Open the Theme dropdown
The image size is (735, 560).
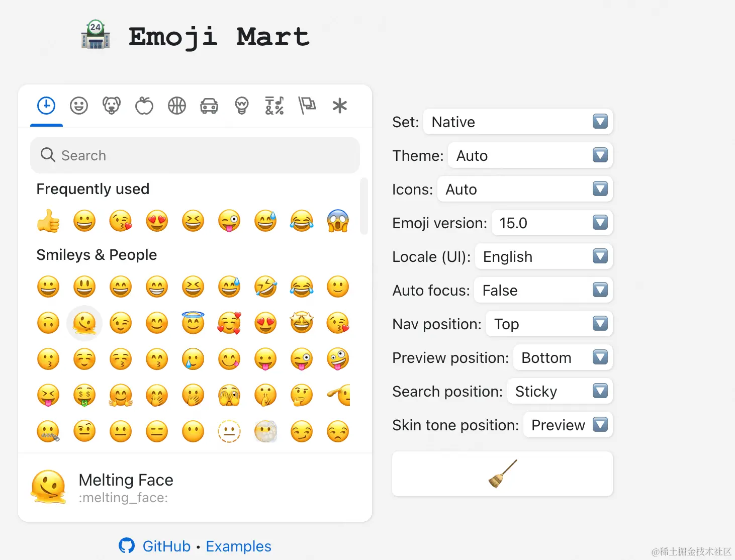(530, 155)
